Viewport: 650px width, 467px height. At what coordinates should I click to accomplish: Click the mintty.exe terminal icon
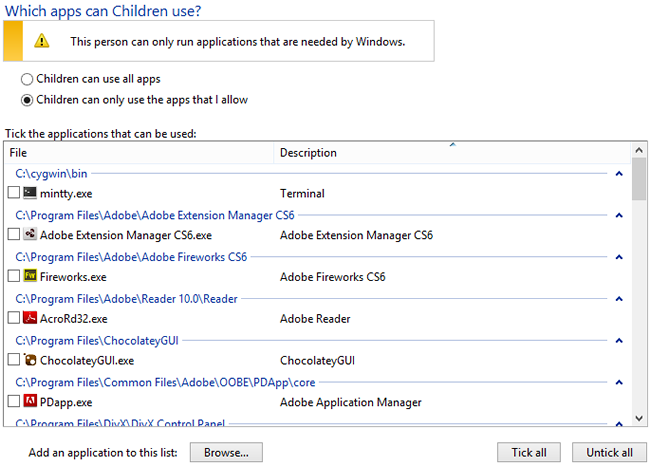30,192
